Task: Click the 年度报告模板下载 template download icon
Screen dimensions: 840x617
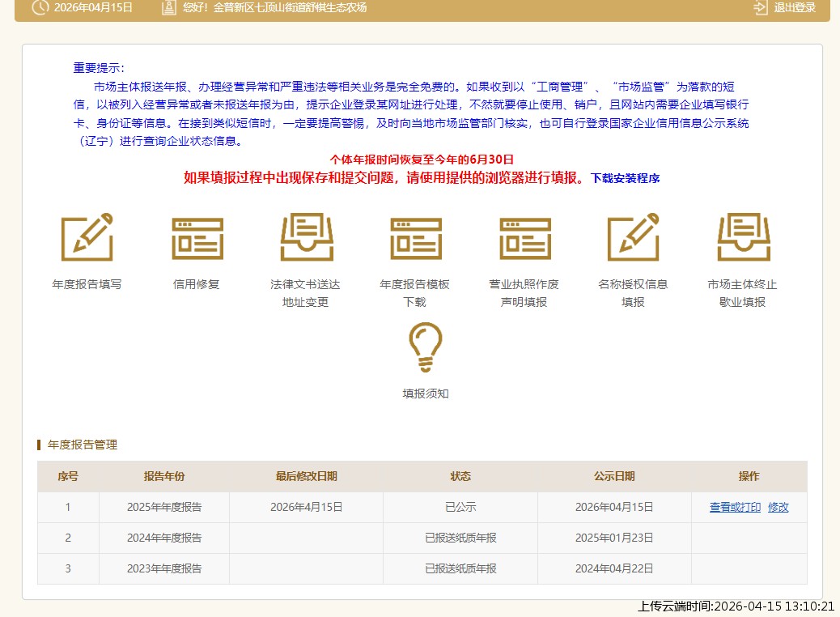Action: click(x=415, y=237)
